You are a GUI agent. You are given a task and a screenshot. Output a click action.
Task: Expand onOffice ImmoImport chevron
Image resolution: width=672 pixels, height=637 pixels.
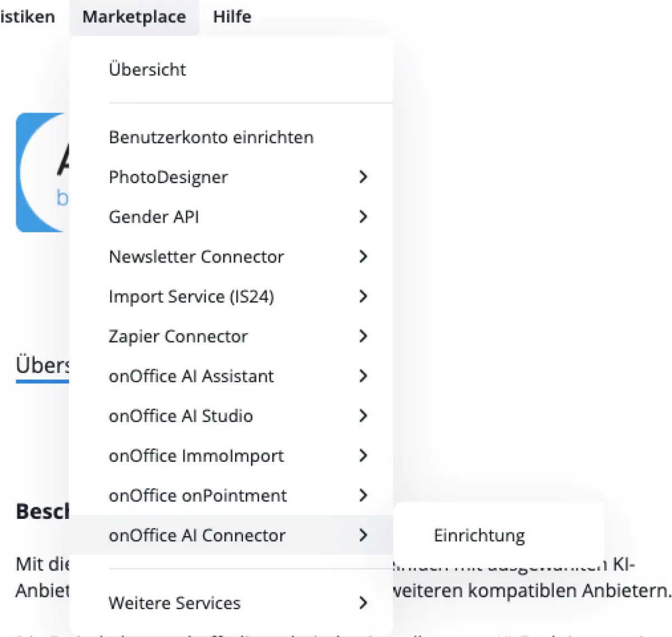tap(363, 455)
